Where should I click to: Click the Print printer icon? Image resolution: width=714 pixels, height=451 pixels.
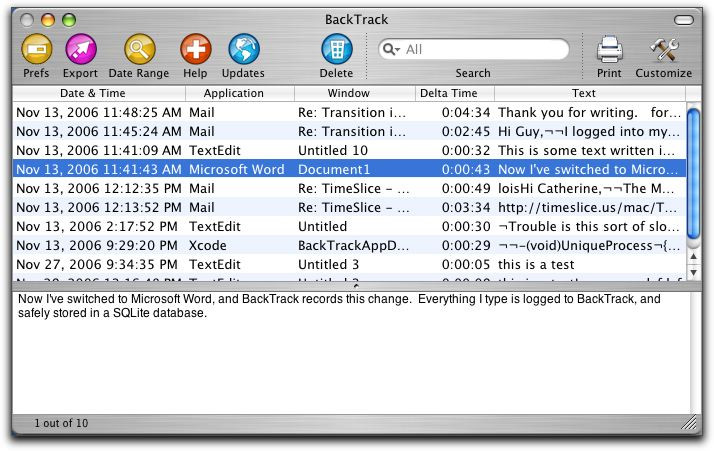click(609, 49)
